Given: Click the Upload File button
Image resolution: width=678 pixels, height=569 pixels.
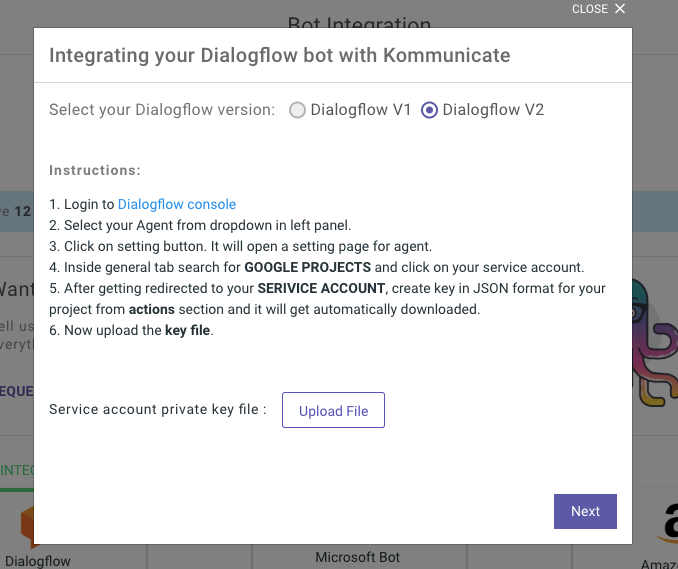Looking at the screenshot, I should coord(333,410).
